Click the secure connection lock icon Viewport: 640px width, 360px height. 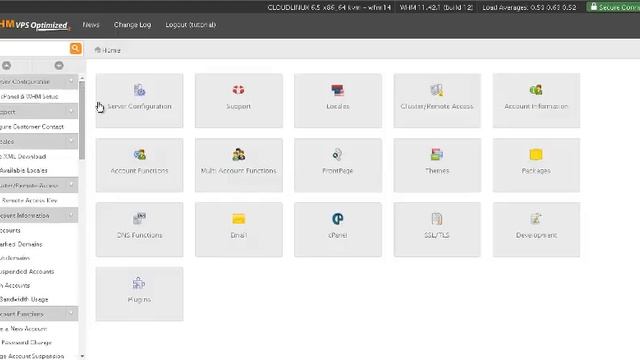coord(593,7)
